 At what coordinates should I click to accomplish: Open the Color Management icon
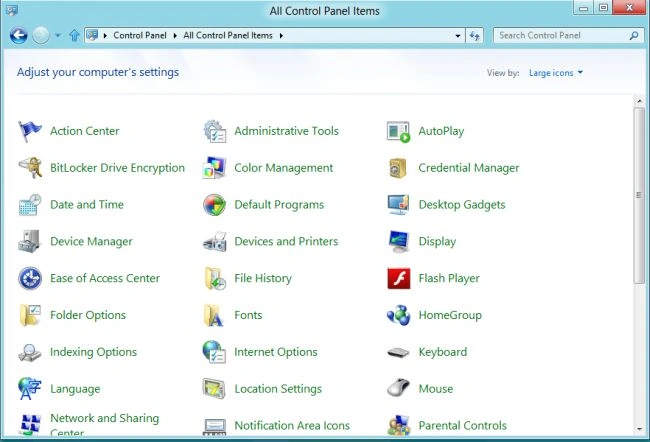coord(215,168)
